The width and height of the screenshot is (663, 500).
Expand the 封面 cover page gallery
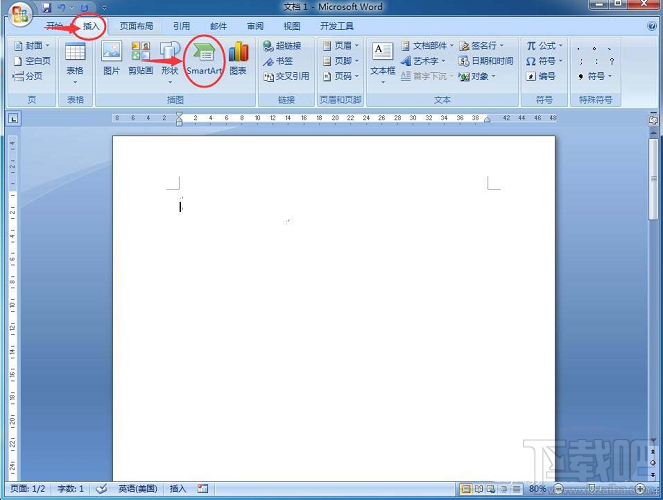(32, 46)
